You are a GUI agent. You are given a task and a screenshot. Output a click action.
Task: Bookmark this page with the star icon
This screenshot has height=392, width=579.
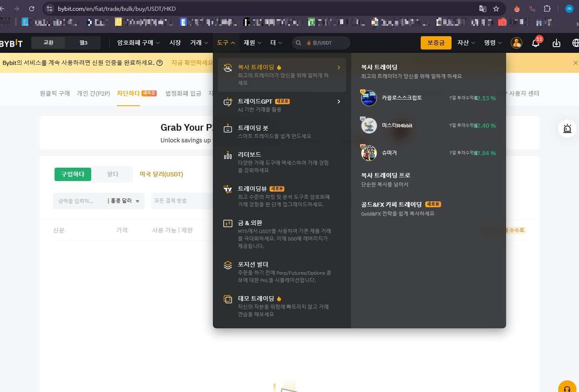[x=496, y=9]
